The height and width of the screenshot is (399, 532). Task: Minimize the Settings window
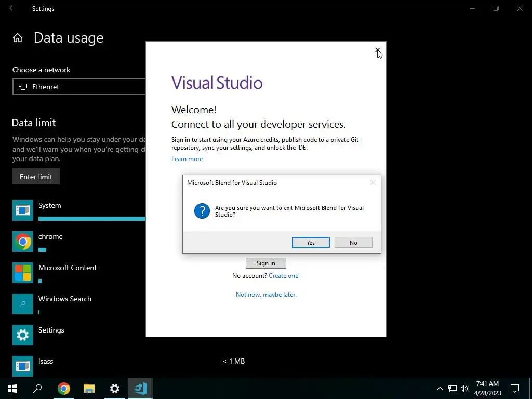[472, 8]
